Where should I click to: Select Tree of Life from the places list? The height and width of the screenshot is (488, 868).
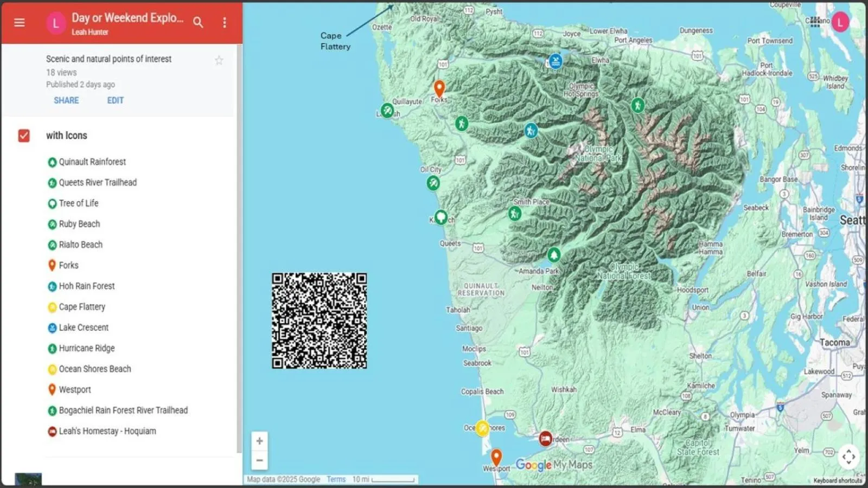point(79,203)
